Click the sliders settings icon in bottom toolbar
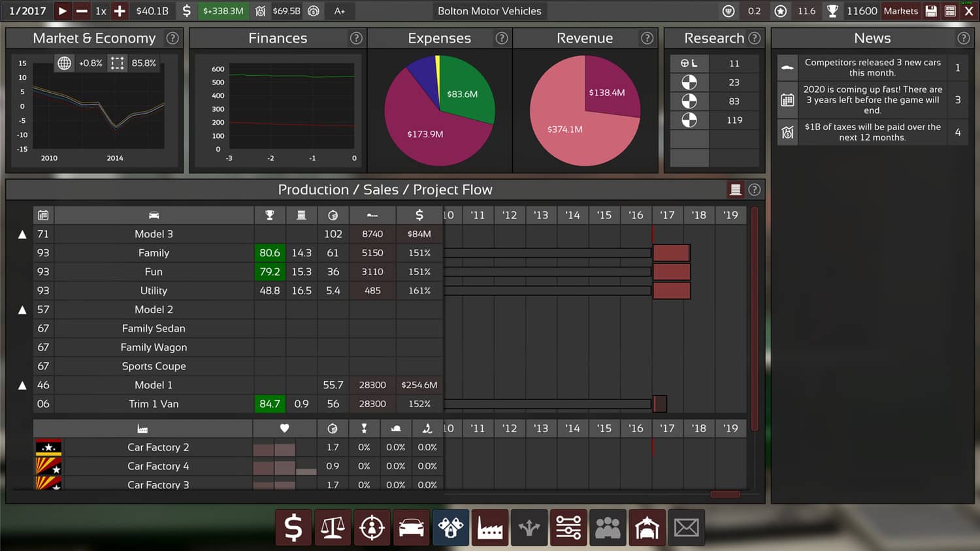 568,527
